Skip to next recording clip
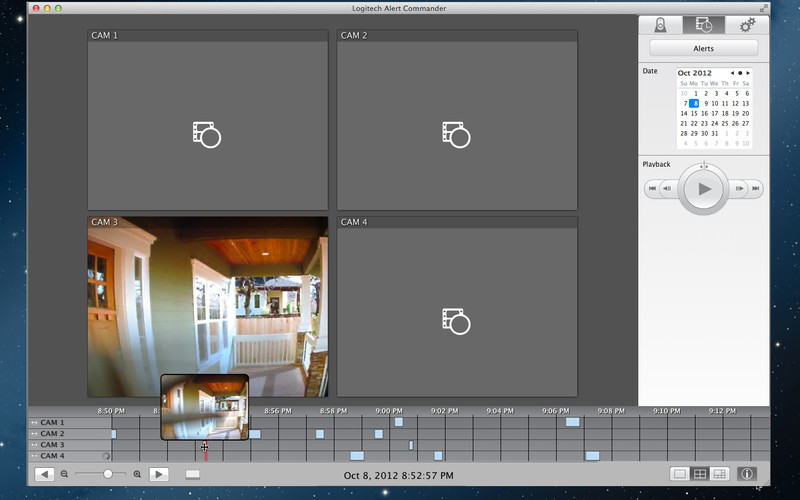Image resolution: width=800 pixels, height=500 pixels. (755, 188)
